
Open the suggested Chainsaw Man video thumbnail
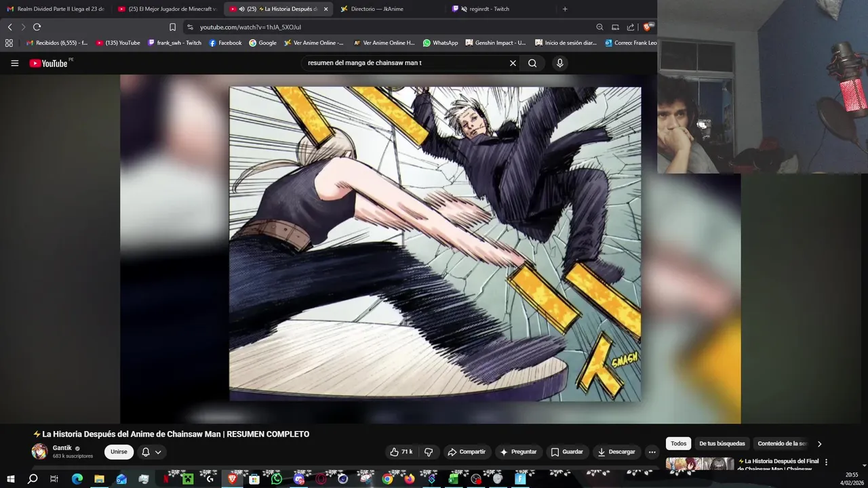(x=700, y=464)
